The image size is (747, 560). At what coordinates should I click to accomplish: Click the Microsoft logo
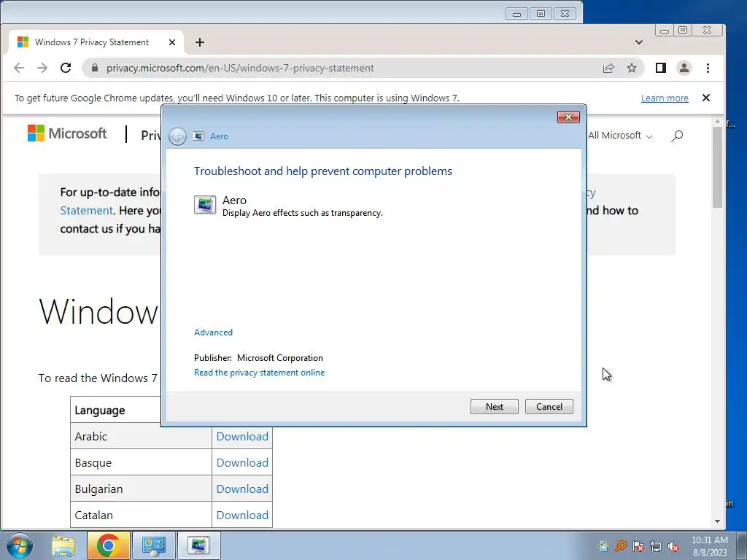pos(67,133)
